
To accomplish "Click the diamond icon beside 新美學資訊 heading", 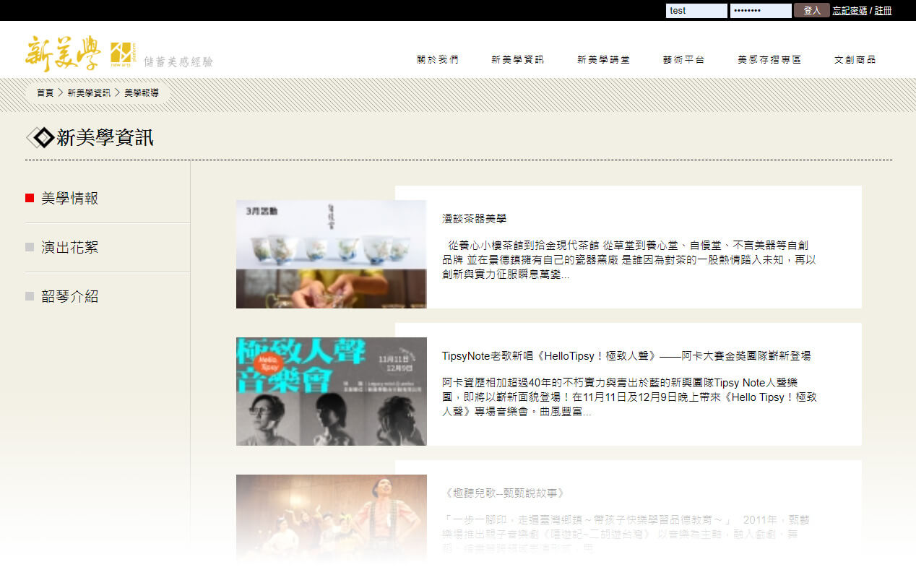I will tap(40, 137).
